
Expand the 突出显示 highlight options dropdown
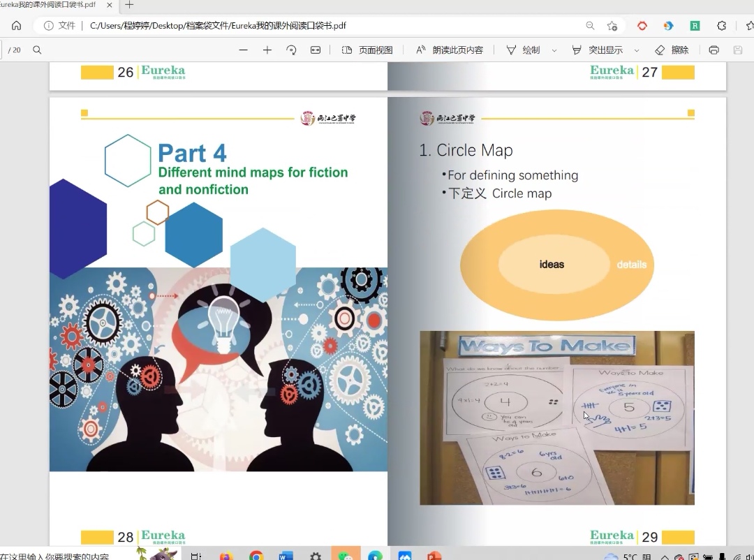click(637, 50)
